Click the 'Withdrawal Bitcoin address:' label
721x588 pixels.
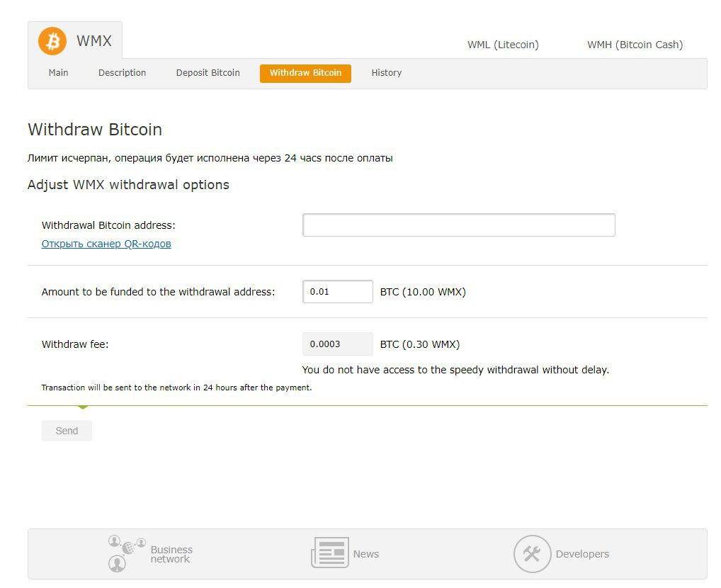click(108, 225)
